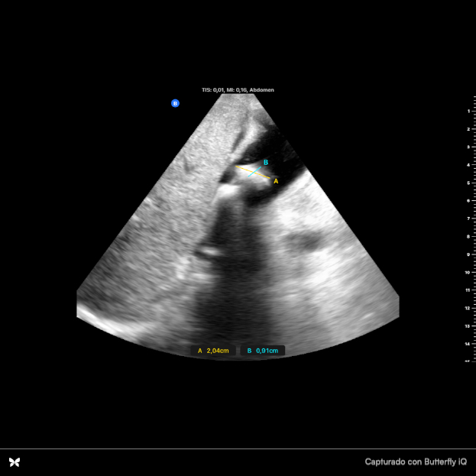This screenshot has width=476, height=476.
Task: Click depth scale mark 10
Action: 466,272
